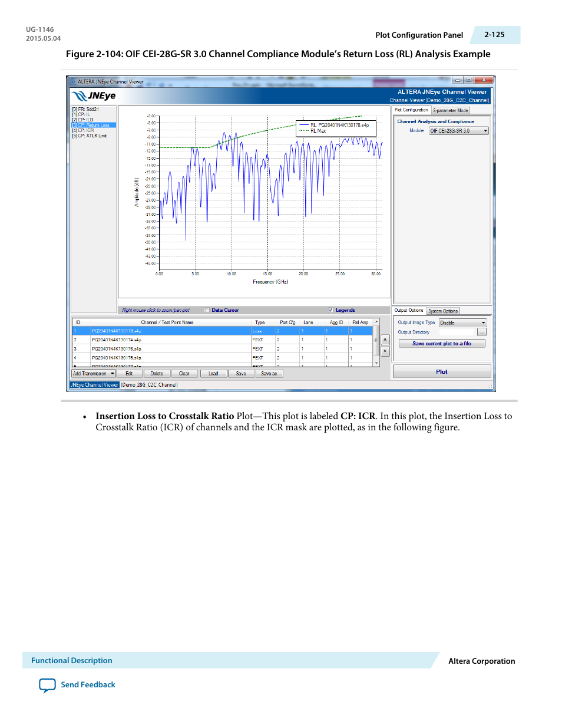Screen dimensions: 562x728
Task: Move selected channel up with arrow button
Action: [385, 340]
